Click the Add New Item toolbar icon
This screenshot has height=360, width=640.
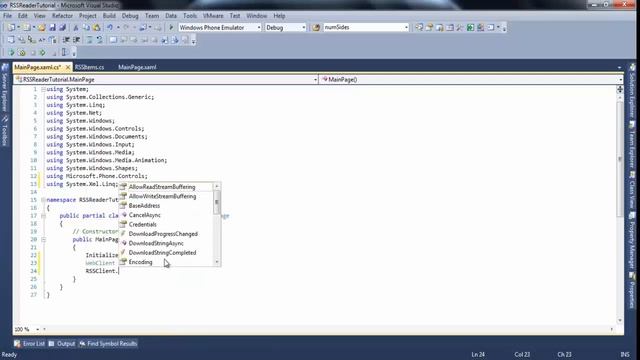click(x=27, y=27)
